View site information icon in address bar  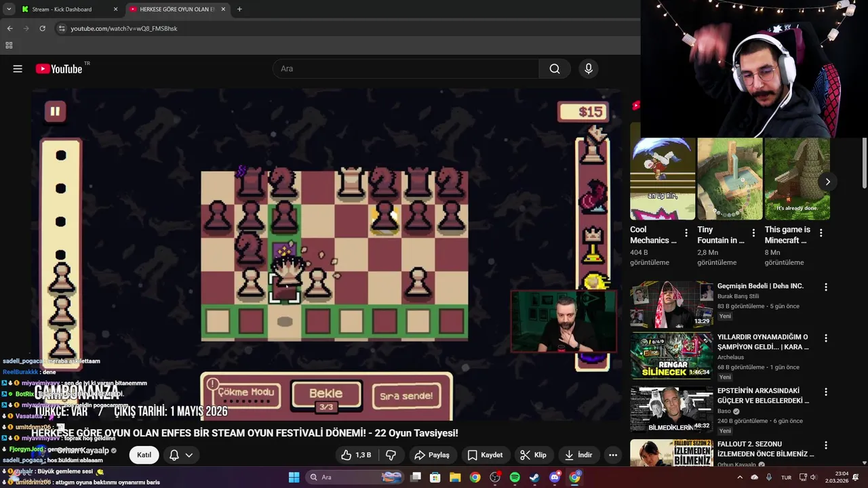tap(62, 28)
